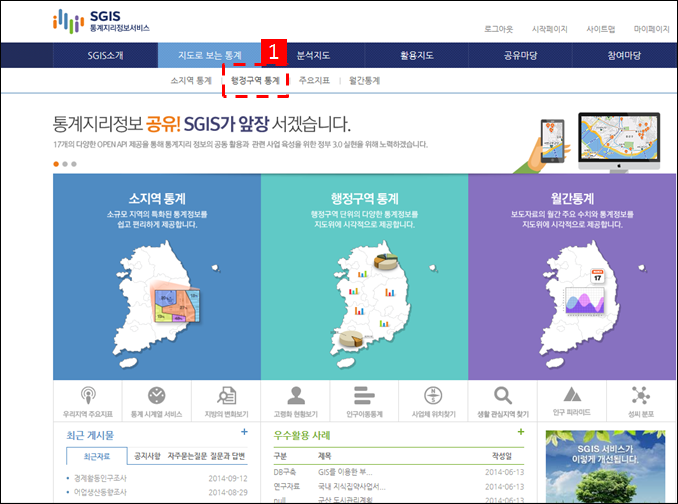Click the plus icon beside 최근 게시물
Viewport: 678px width, 504px height.
click(x=244, y=432)
